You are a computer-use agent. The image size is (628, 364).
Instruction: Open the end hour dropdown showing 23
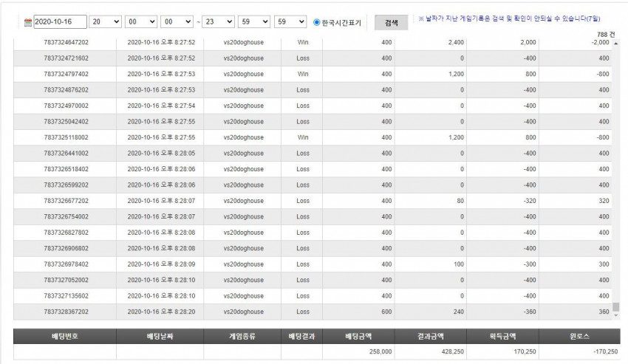[218, 22]
